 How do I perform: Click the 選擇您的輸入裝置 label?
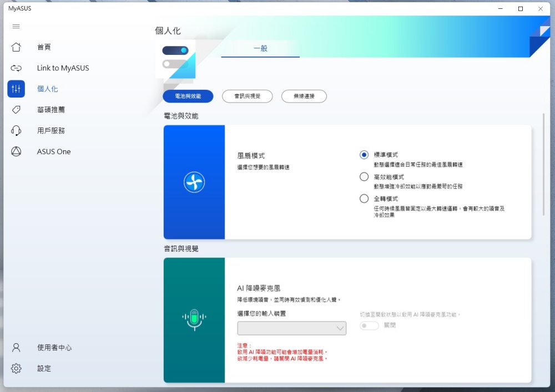[261, 313]
